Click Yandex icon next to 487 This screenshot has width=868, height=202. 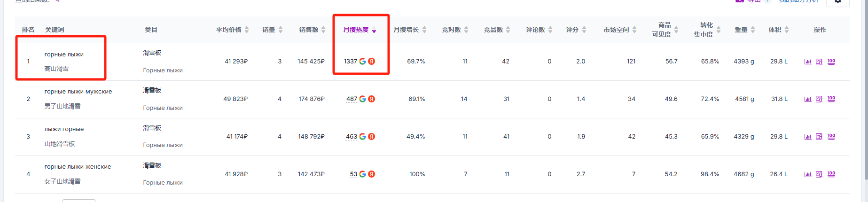371,99
